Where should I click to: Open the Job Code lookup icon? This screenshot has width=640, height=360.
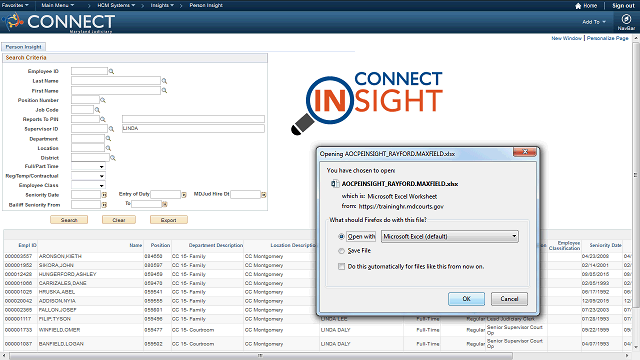point(97,110)
